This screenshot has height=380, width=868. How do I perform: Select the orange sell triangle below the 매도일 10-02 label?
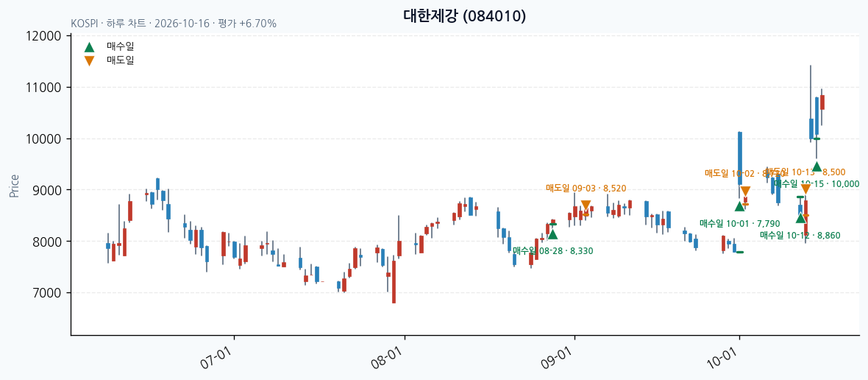(x=745, y=191)
